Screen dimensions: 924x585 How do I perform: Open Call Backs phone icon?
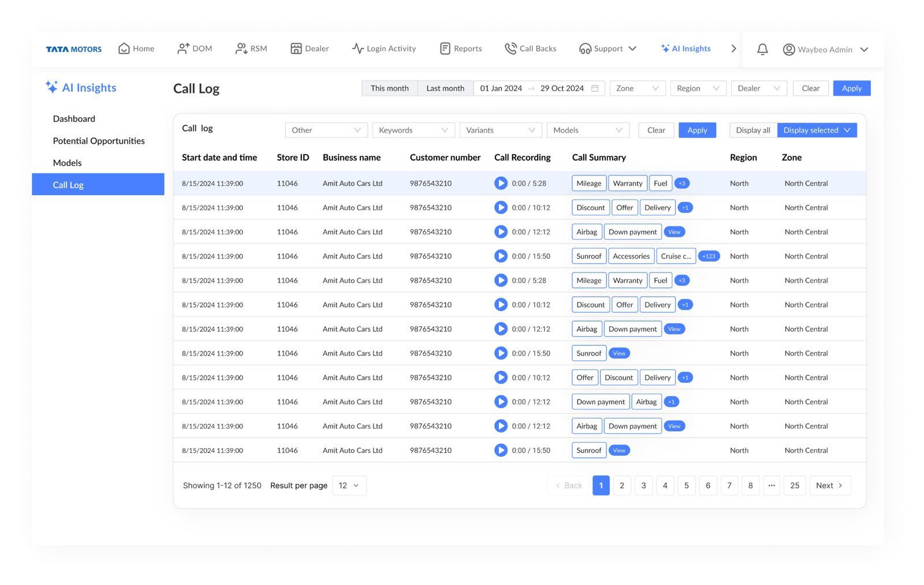click(510, 49)
